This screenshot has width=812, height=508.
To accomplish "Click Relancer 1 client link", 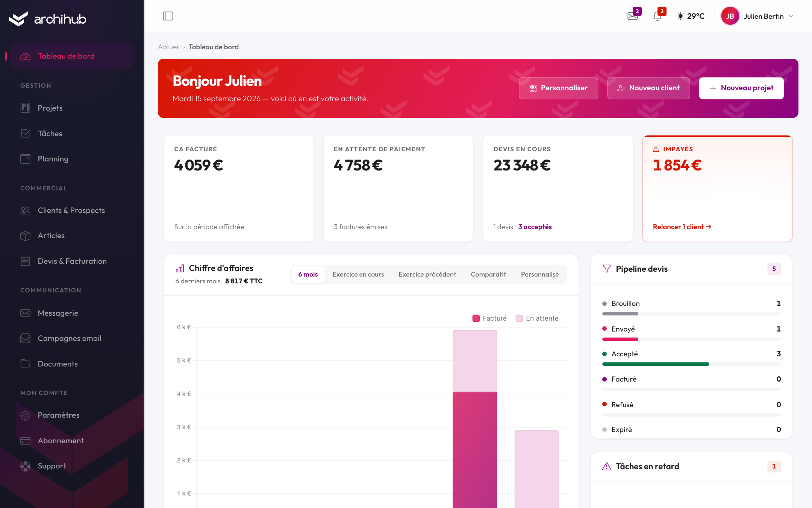I will [x=682, y=227].
